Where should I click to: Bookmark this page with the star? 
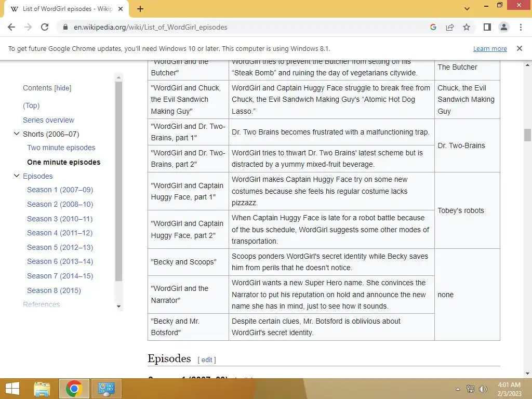pos(467,27)
